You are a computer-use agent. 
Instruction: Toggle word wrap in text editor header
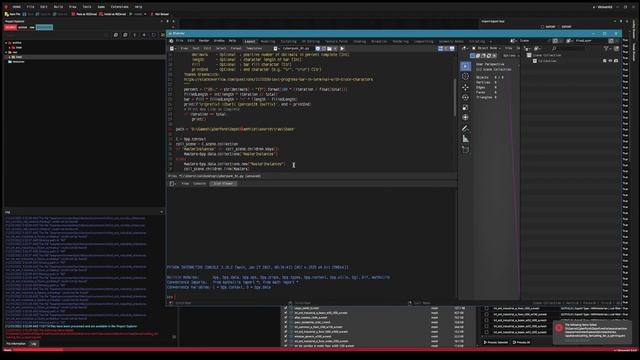[x=446, y=49]
